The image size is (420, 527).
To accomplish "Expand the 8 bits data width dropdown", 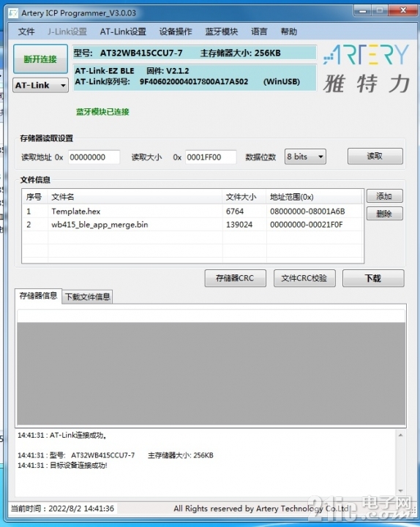I will [305, 157].
